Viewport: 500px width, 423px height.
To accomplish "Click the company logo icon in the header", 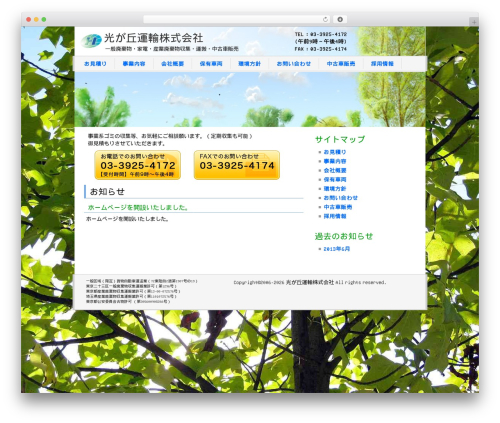I will coord(91,41).
